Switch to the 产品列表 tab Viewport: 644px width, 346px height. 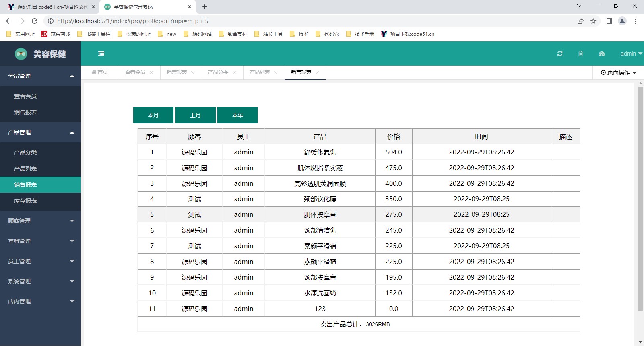pos(260,72)
